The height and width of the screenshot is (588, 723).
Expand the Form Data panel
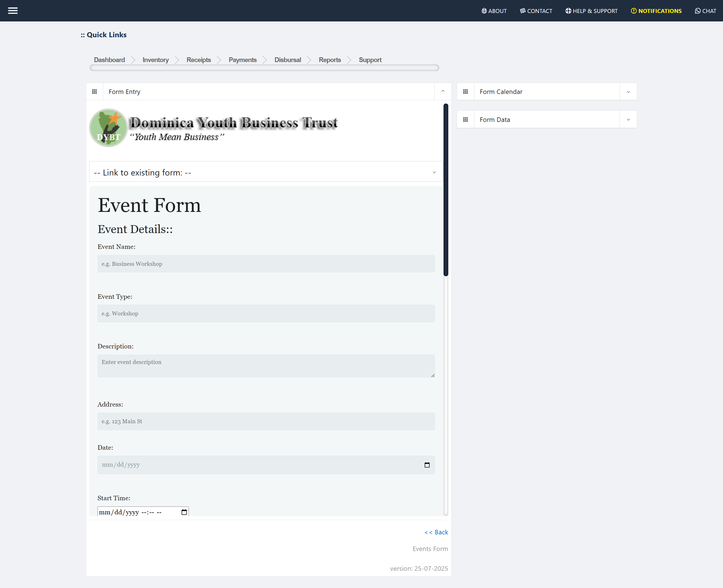pos(628,119)
